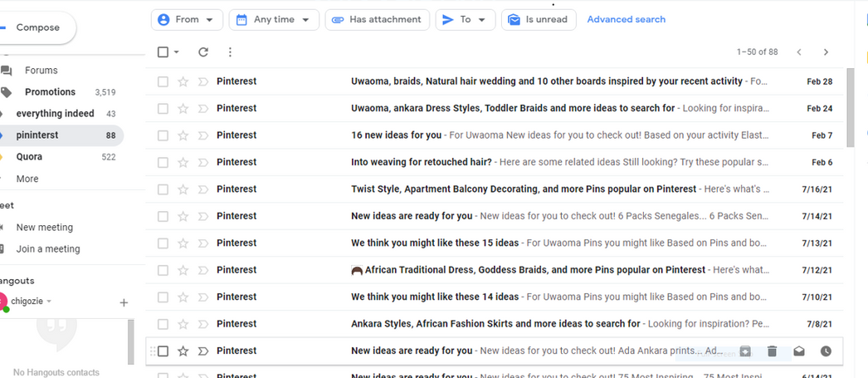This screenshot has height=378, width=868.
Task: Open the Promotions label
Action: [x=50, y=92]
